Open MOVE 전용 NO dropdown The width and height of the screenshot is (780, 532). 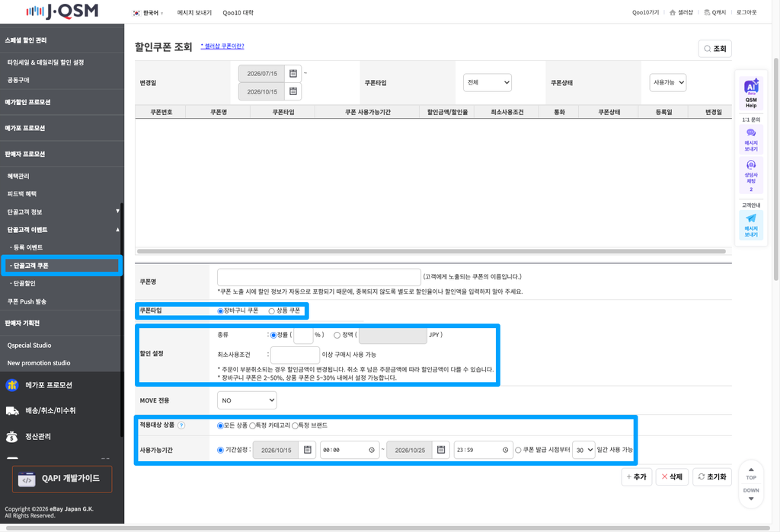click(x=247, y=400)
